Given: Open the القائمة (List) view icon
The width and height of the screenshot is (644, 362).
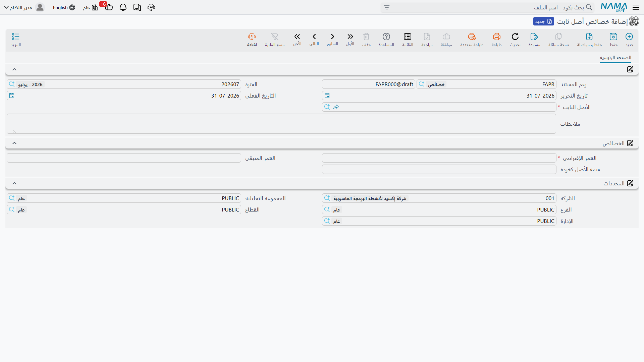Looking at the screenshot, I should point(408,37).
